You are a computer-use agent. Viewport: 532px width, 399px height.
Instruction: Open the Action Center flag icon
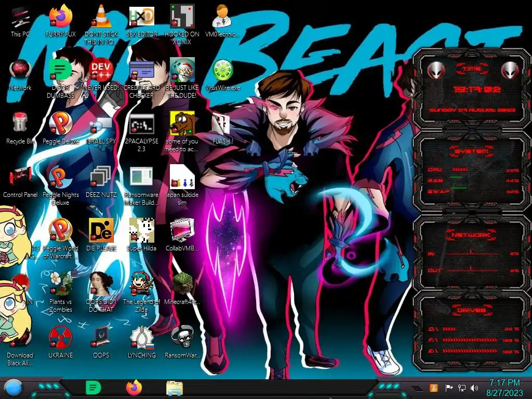449,388
